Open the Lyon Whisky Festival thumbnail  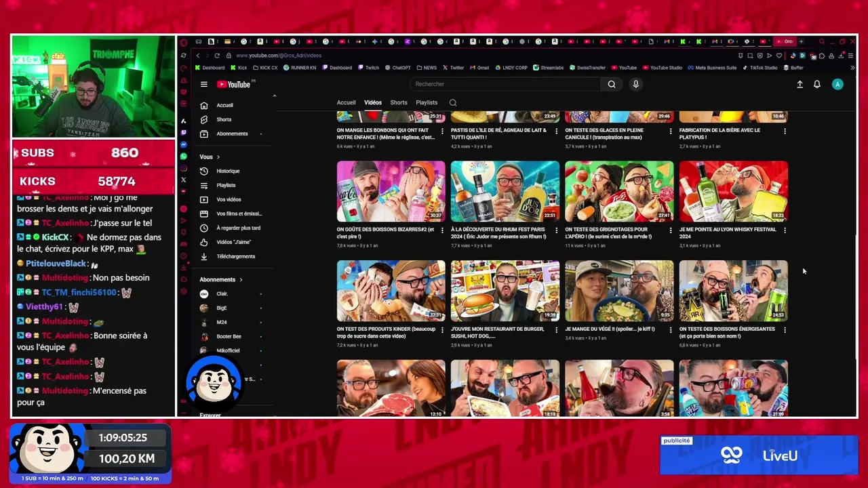(x=733, y=191)
